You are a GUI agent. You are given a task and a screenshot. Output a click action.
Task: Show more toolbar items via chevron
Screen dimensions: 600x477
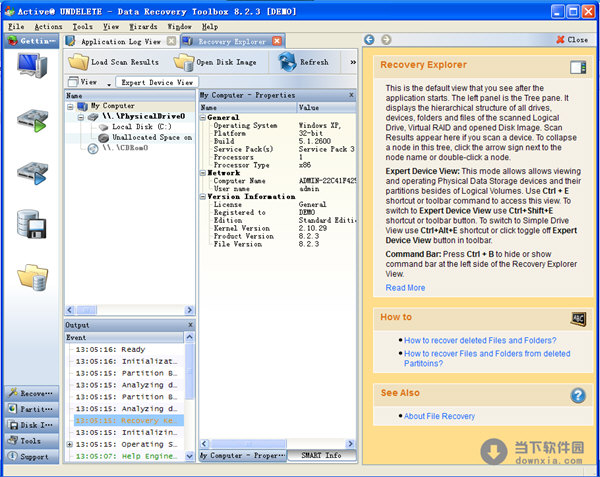pos(353,62)
